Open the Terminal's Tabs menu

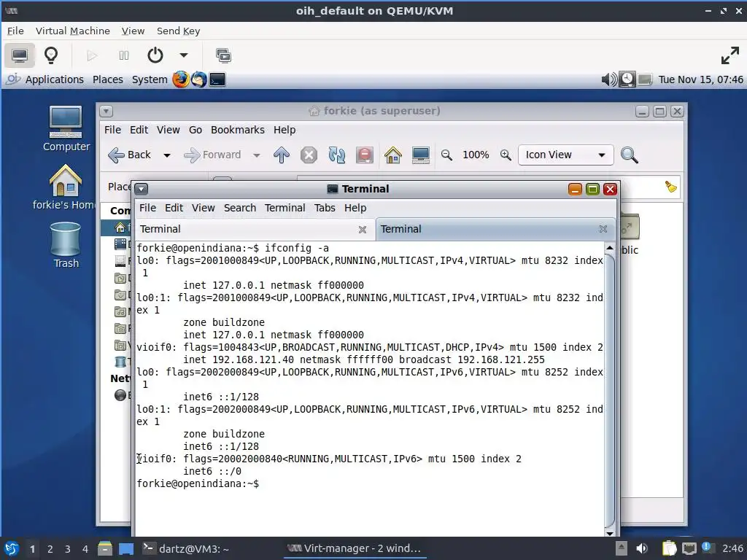325,208
